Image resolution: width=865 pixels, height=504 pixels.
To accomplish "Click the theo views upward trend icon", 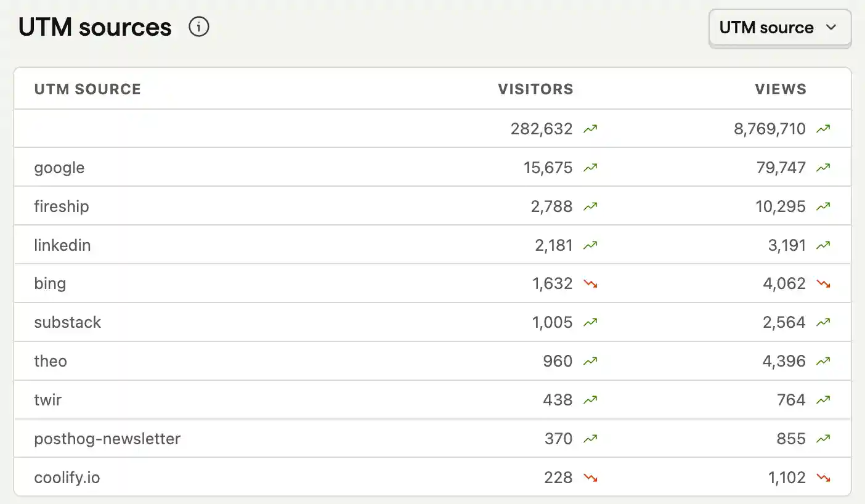I will tap(823, 362).
